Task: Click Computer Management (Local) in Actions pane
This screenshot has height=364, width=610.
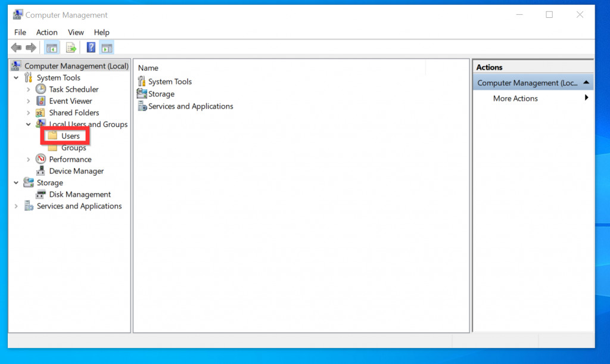Action: point(527,82)
